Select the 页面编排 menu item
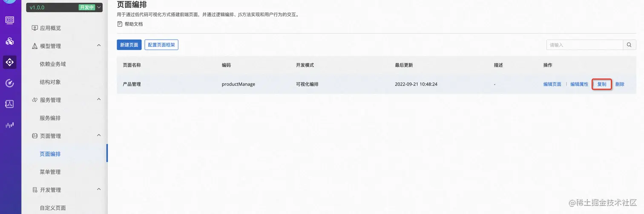Screen dimensions: 644x214 click(50, 154)
